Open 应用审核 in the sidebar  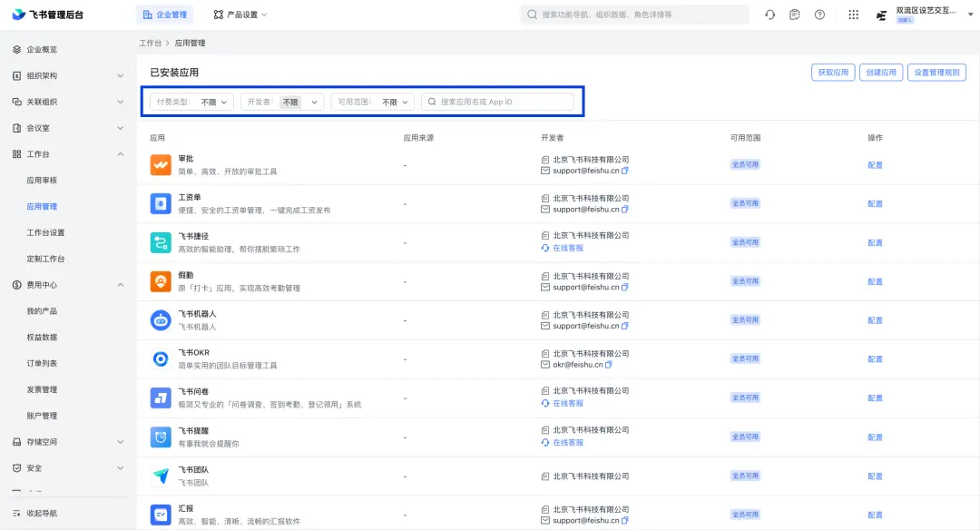(x=42, y=181)
